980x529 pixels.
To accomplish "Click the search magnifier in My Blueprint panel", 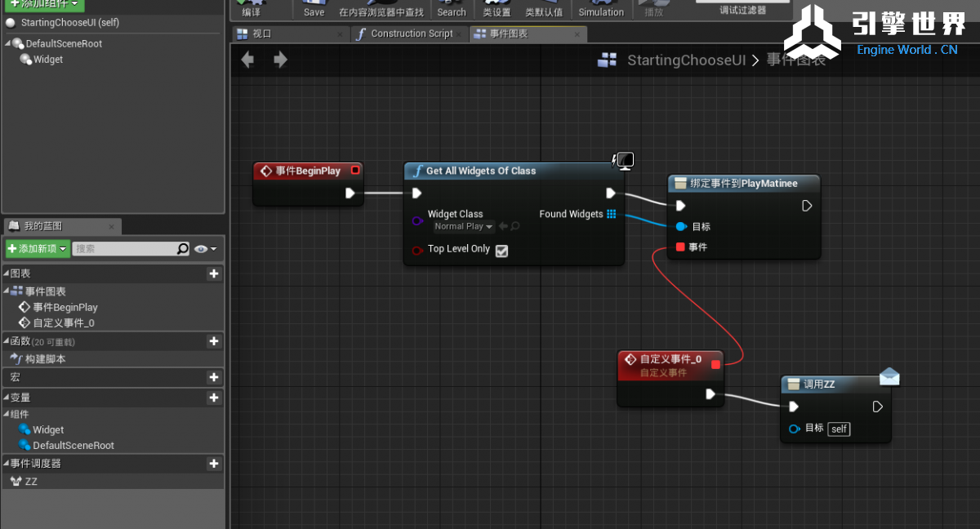I will coord(183,249).
